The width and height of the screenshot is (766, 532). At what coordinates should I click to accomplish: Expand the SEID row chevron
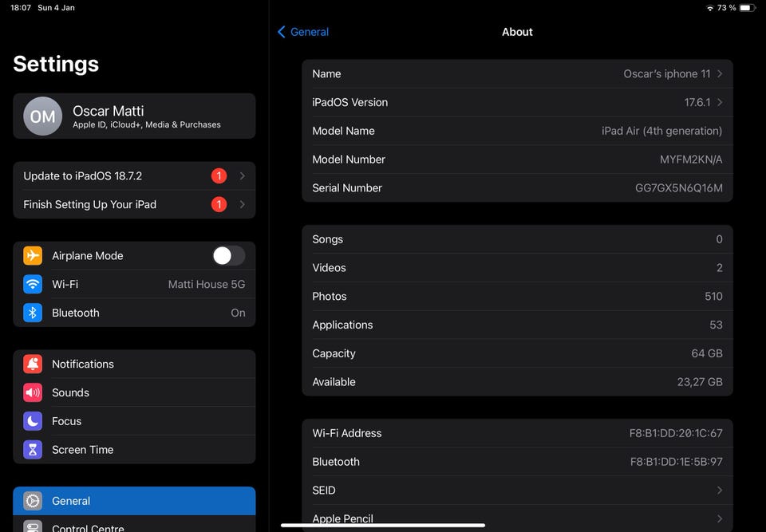[x=720, y=490]
